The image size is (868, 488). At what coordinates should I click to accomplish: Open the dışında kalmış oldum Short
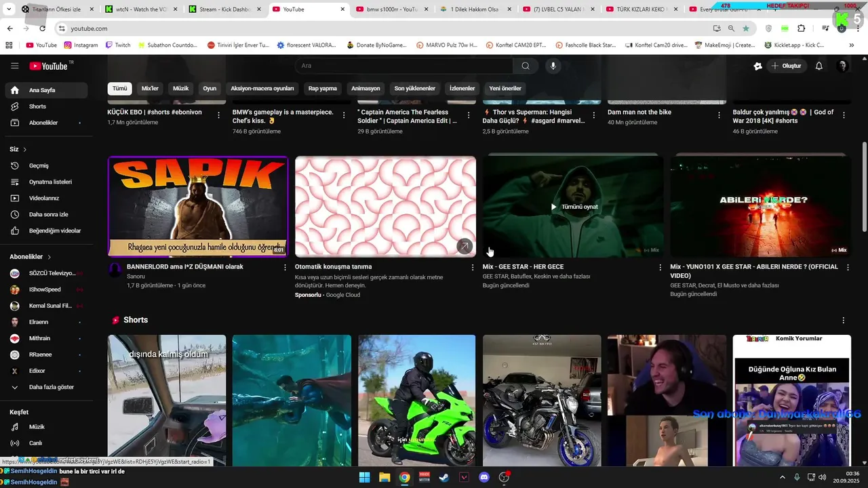pos(167,401)
